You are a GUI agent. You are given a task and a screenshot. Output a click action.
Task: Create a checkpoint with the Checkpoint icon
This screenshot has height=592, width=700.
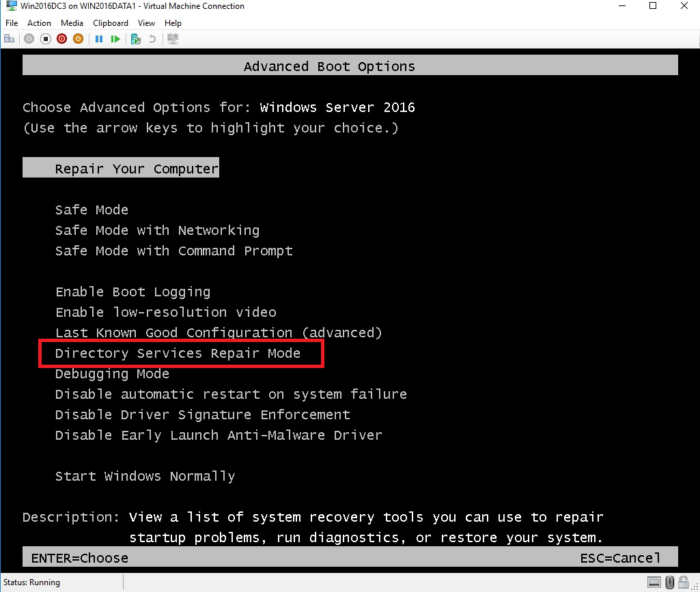[x=136, y=39]
